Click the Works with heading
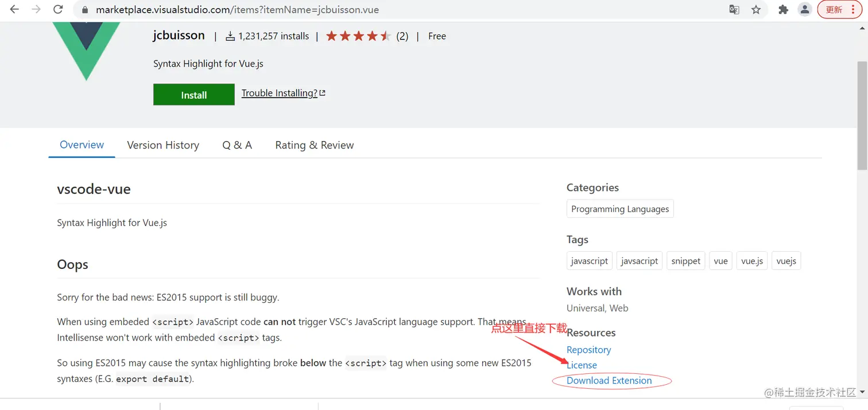Image resolution: width=868 pixels, height=410 pixels. pyautogui.click(x=594, y=291)
